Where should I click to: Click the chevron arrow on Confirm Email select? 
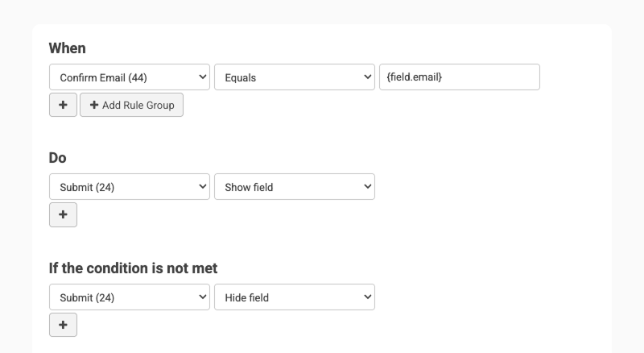(x=201, y=77)
